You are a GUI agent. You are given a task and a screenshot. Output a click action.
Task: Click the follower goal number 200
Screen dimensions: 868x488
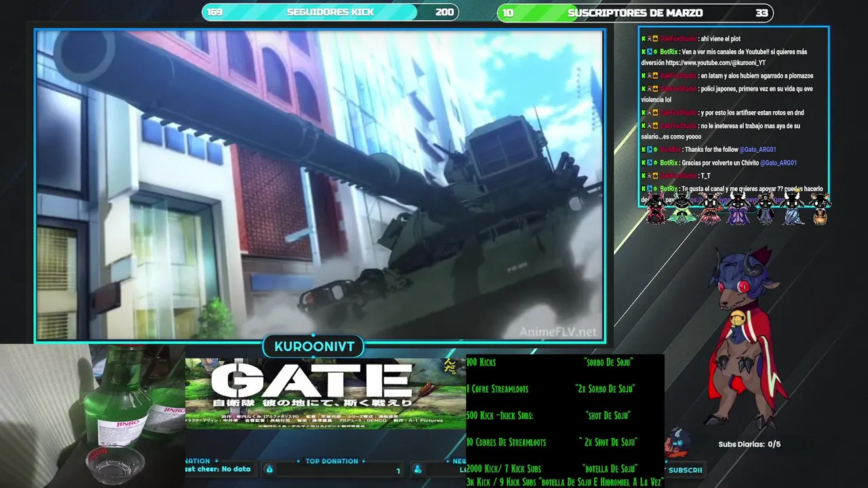coord(445,12)
